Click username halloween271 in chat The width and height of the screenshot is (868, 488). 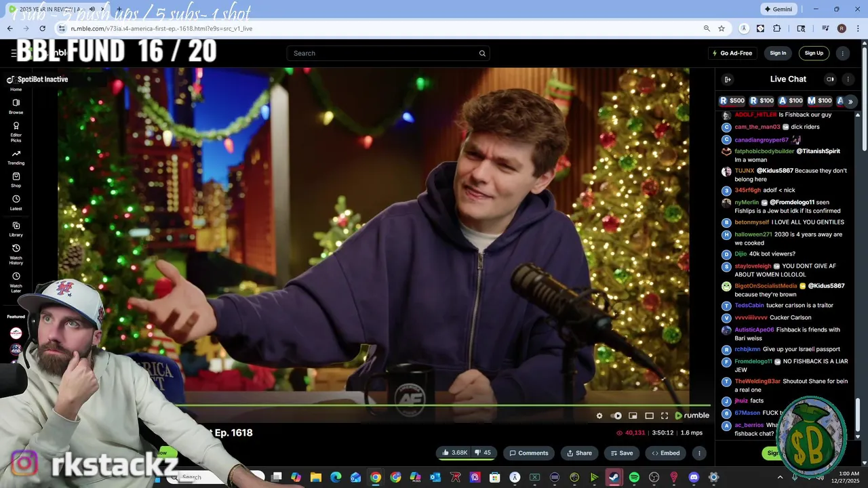pyautogui.click(x=753, y=235)
